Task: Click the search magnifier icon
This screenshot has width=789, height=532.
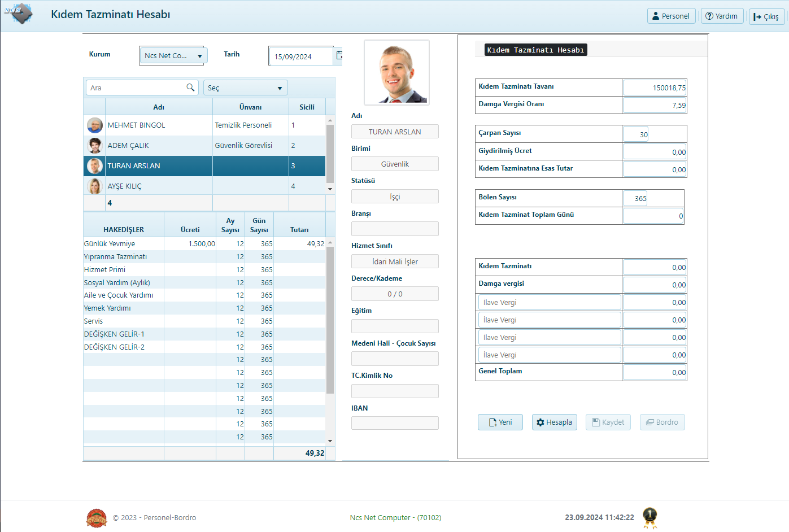Action: tap(190, 88)
